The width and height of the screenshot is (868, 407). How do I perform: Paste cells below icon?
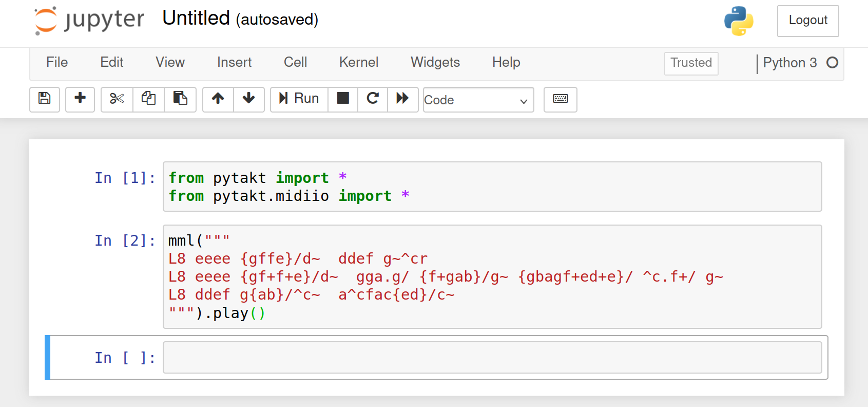click(180, 99)
